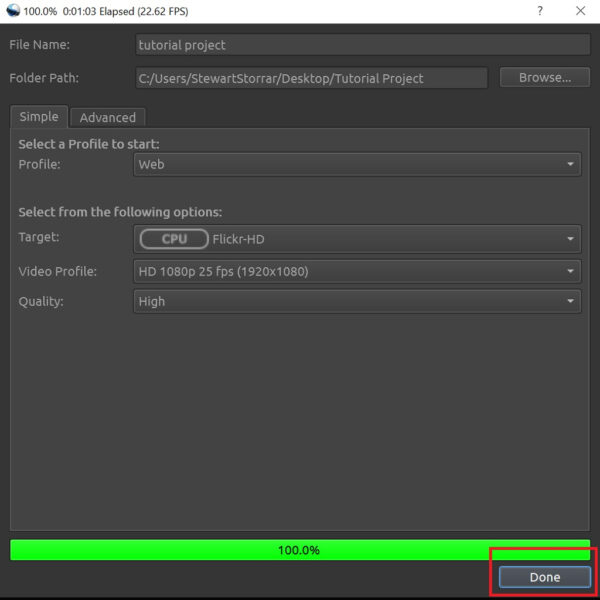Image resolution: width=600 pixels, height=600 pixels.
Task: Click the Folder Path label
Action: click(44, 78)
